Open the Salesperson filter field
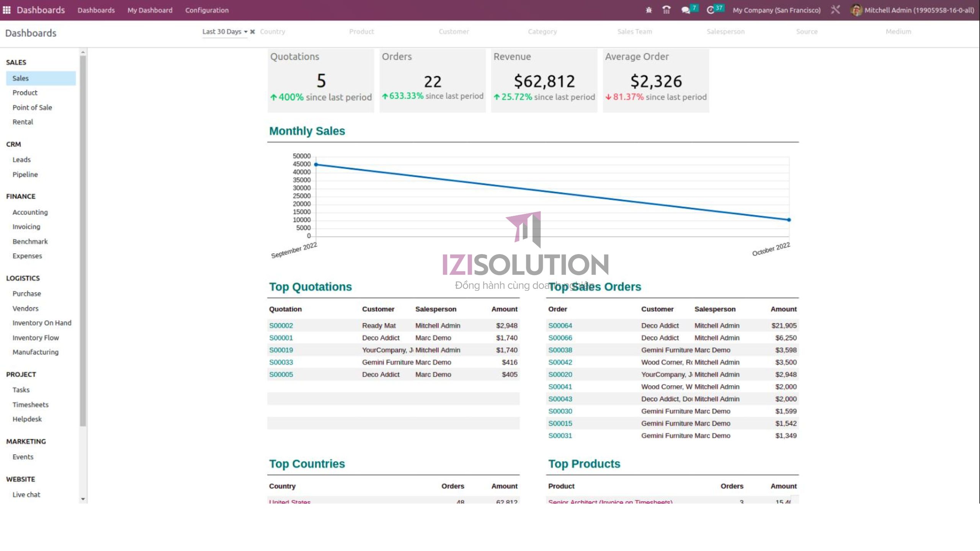The image size is (980, 551). [725, 32]
